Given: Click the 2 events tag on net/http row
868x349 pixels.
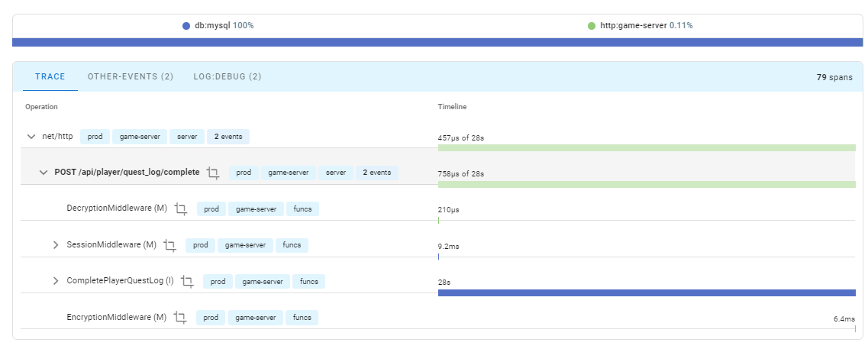Looking at the screenshot, I should point(228,137).
